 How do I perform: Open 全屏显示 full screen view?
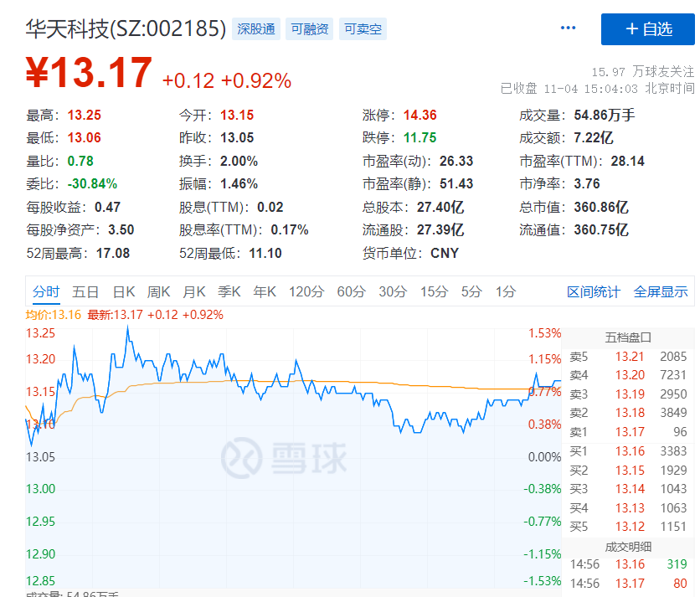point(661,292)
